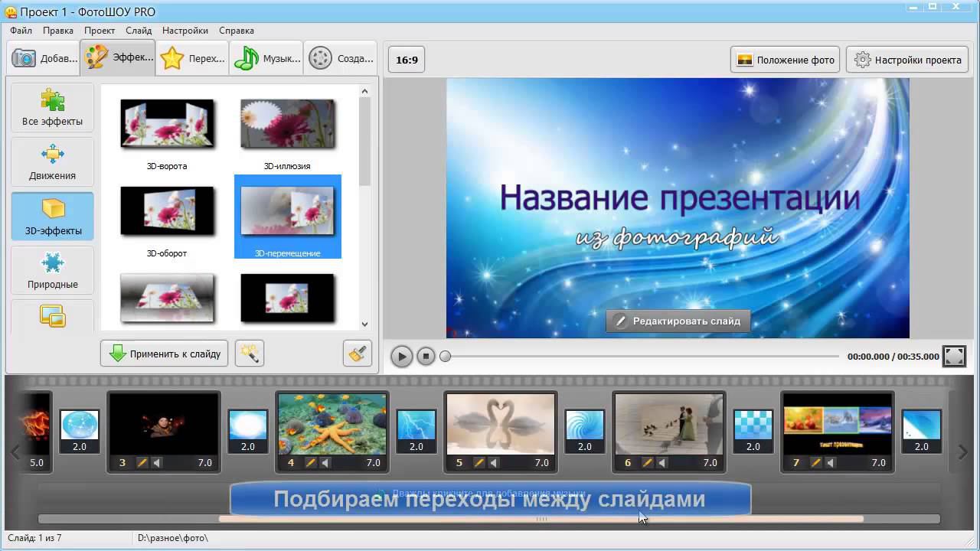This screenshot has width=980, height=551.
Task: Click the checkerboard transition between slides 6 and 7
Action: 753,425
